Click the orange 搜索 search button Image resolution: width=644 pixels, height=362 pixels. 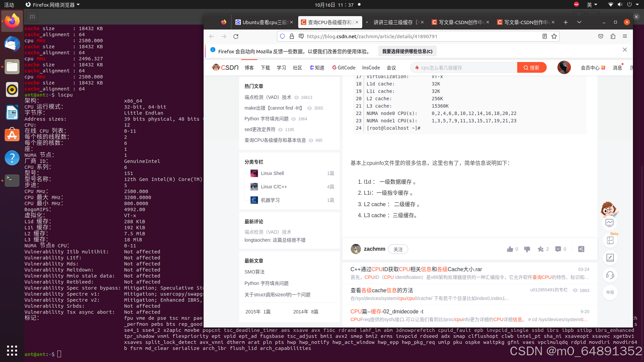pyautogui.click(x=532, y=68)
